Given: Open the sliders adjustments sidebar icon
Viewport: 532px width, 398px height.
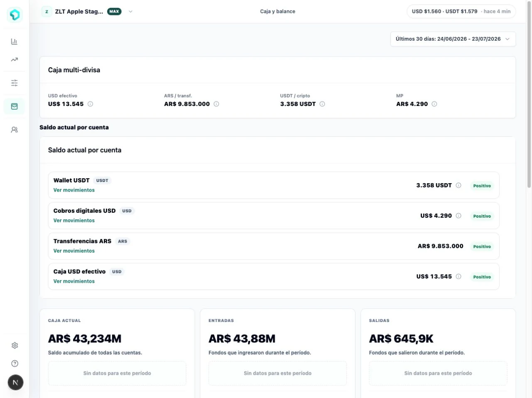Looking at the screenshot, I should [14, 83].
